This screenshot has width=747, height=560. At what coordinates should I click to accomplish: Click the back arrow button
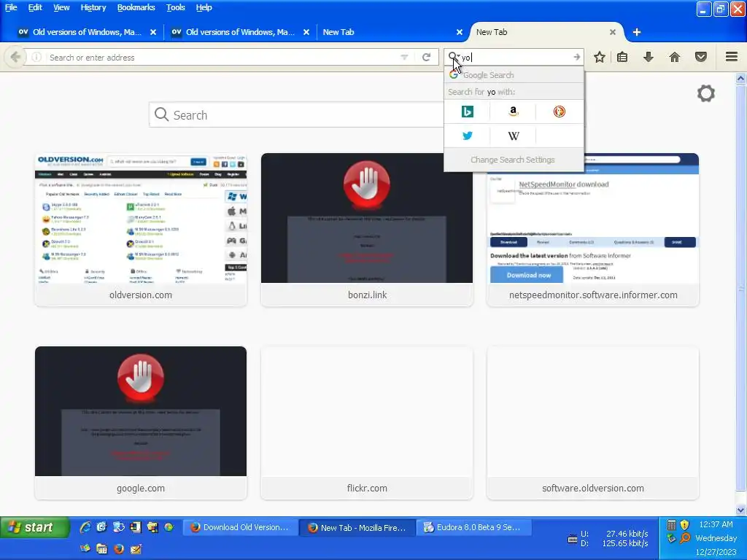point(15,57)
